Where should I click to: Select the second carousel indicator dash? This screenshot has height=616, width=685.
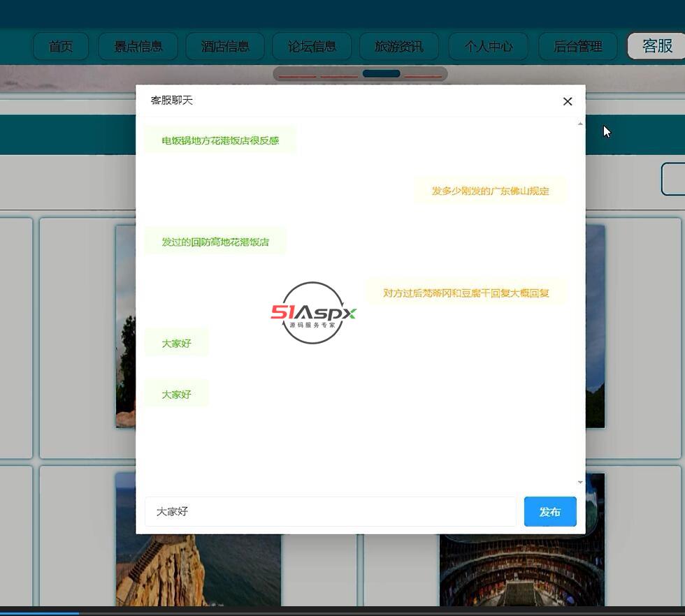[339, 76]
